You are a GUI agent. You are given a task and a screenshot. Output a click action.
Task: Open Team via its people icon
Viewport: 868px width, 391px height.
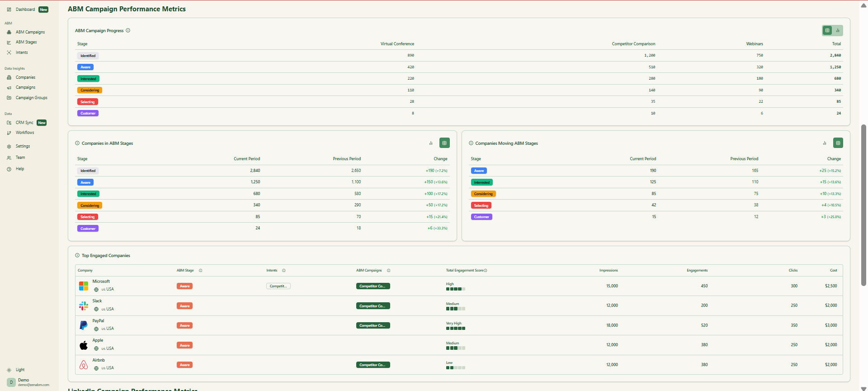coord(9,158)
